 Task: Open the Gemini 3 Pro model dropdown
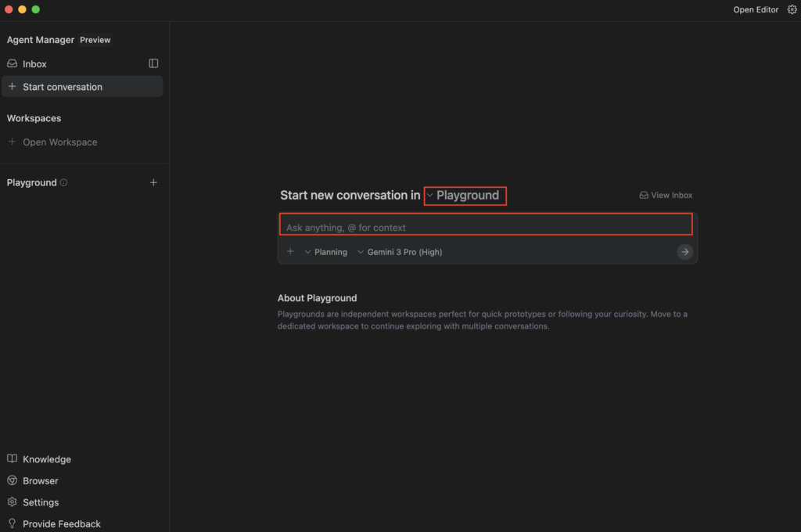tap(400, 252)
